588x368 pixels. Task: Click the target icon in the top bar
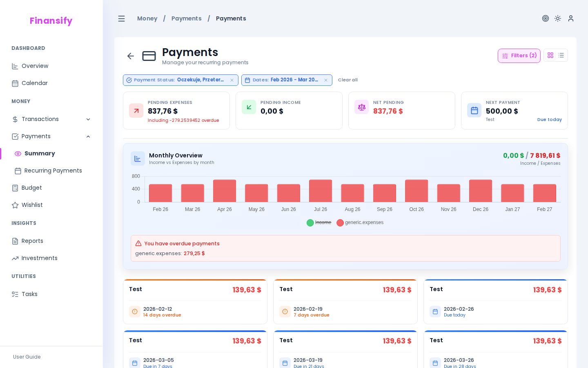546,18
